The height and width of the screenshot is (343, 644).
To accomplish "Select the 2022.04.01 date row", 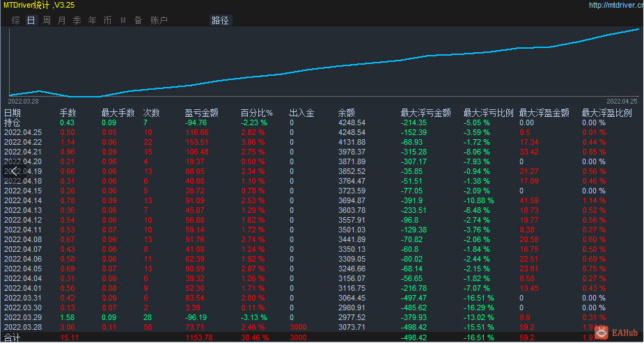I will [x=23, y=289].
